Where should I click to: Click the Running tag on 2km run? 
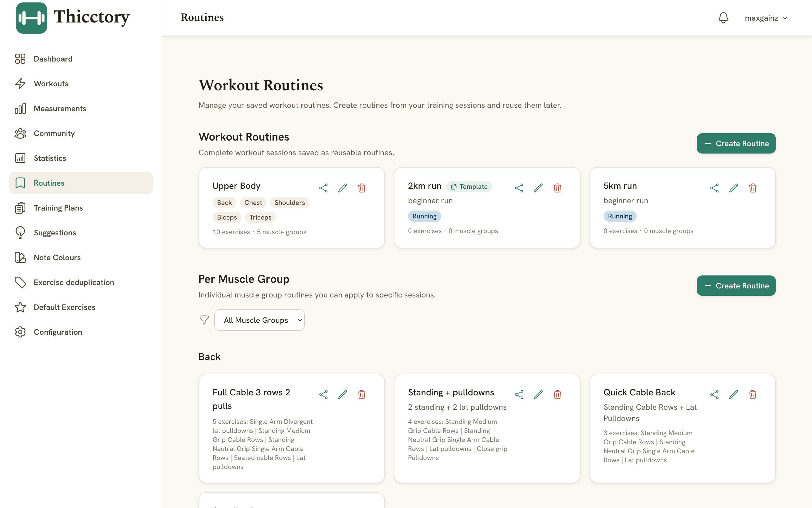pyautogui.click(x=424, y=216)
